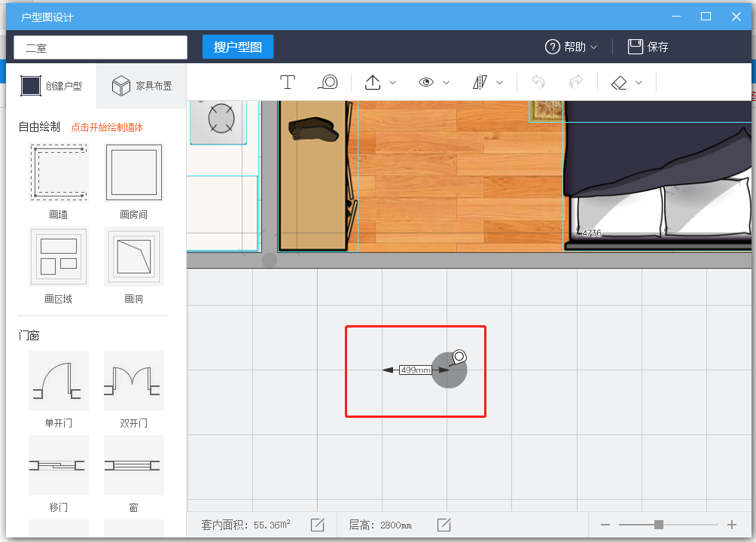Select the eraser clear tool
This screenshot has width=756, height=542.
[x=619, y=82]
